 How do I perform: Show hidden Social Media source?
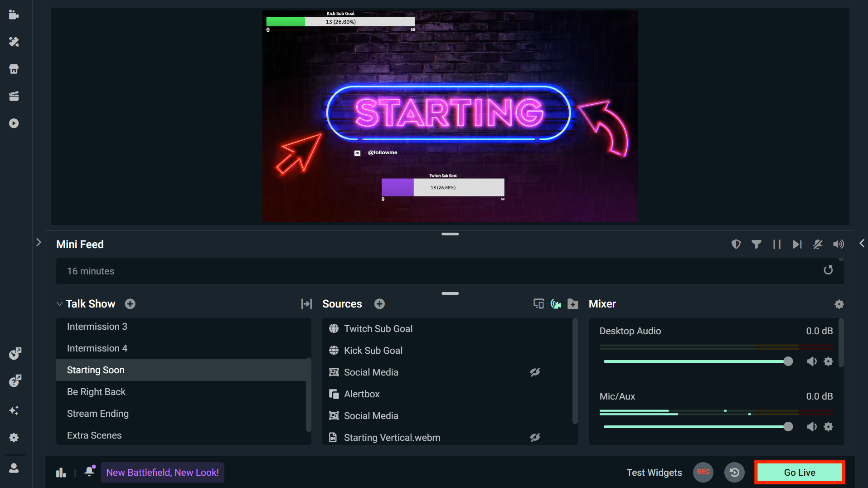(x=535, y=372)
